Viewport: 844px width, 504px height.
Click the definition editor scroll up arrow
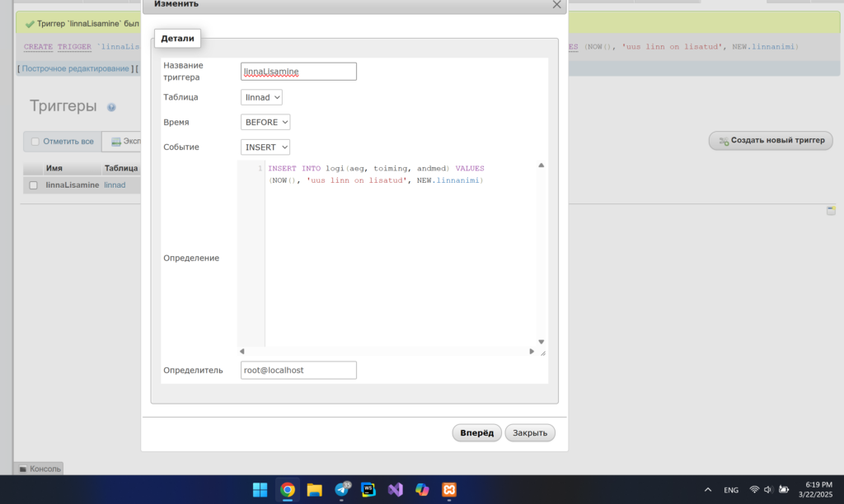[x=541, y=166]
